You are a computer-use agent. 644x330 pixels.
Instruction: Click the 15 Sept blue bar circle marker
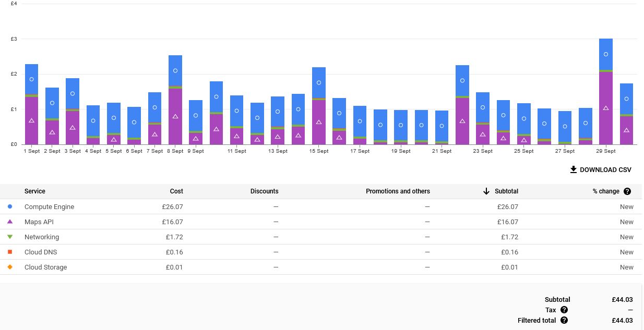[319, 83]
